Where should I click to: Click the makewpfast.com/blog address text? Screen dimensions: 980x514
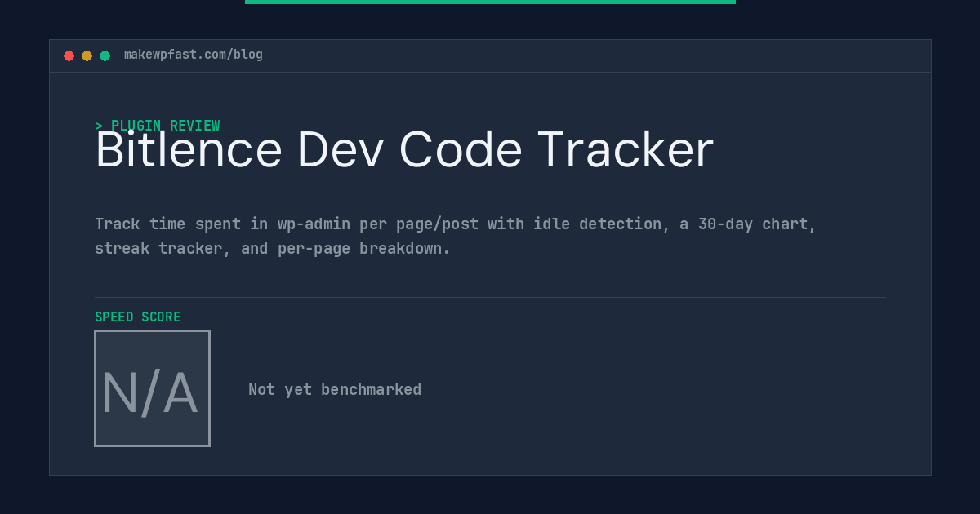[194, 55]
